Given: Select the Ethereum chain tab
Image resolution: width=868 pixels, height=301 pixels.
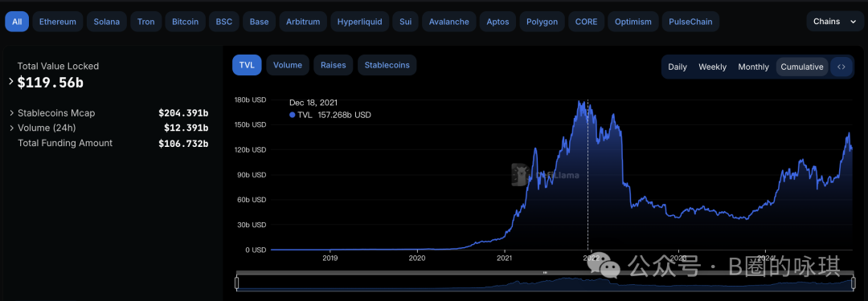Looking at the screenshot, I should click(x=58, y=22).
